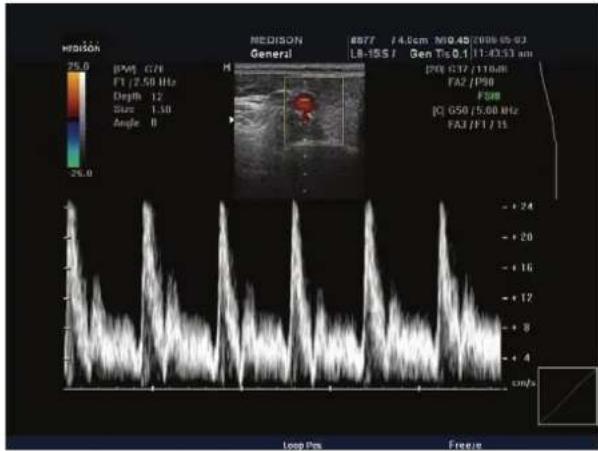The width and height of the screenshot is (598, 451).
Task: Click the Freeze button in bottom bar
Action: point(465,445)
